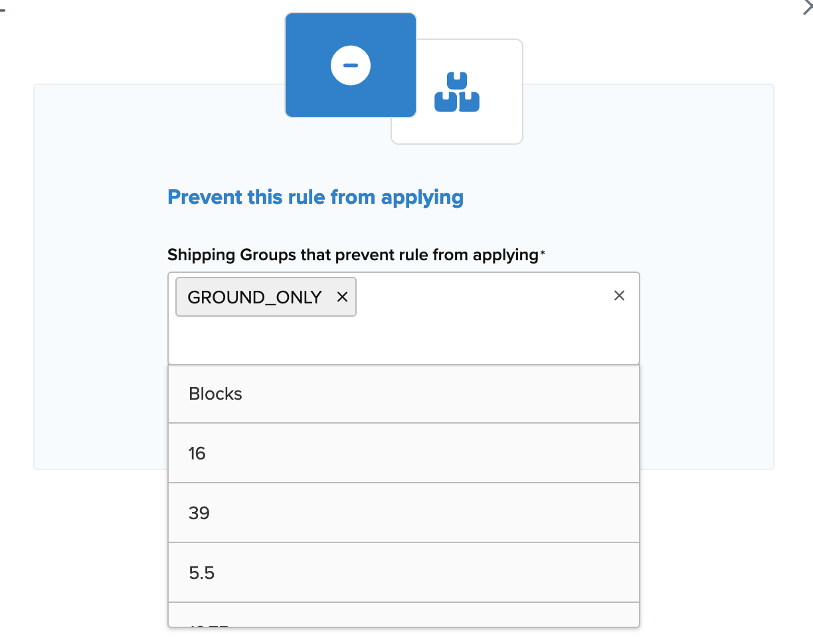Click the blue minus circle tile
Screen dimensions: 813x644
(350, 65)
